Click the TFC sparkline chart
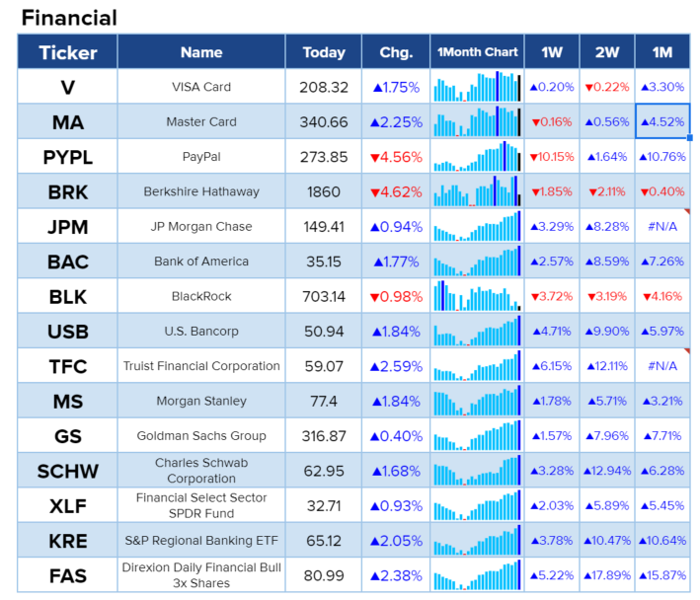Viewport: 700px width, 600px height. [477, 365]
